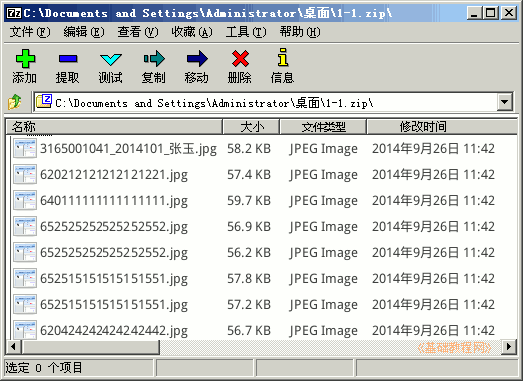The width and height of the screenshot is (523, 381).
Task: Minimize the 7-Zip window
Action: tap(474, 13)
